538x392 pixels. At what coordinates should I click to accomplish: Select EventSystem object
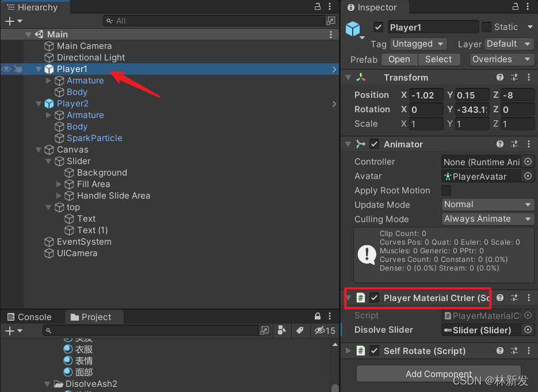pos(84,242)
